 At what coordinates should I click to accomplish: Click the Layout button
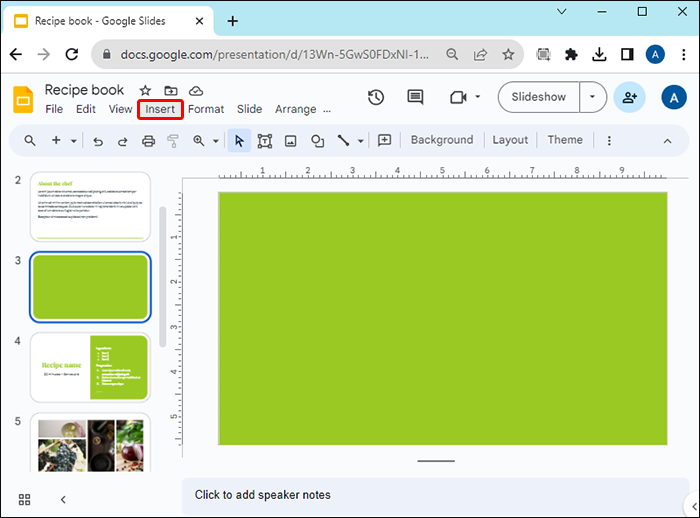click(510, 140)
